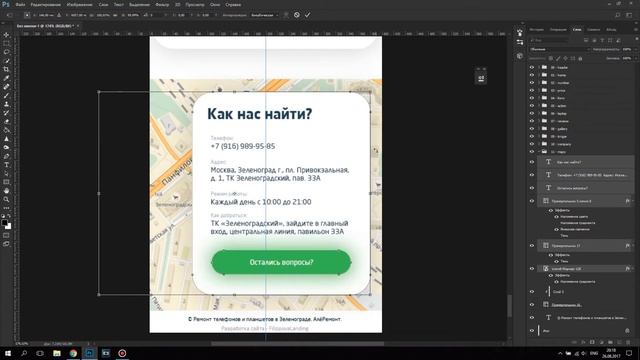Select the Eraser tool
This screenshot has width=640, height=360.
pos(6,121)
